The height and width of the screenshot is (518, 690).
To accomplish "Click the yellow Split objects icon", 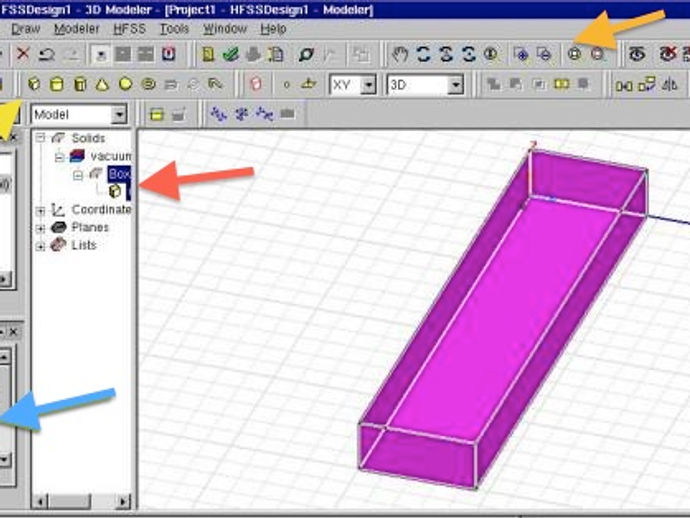I will pos(562,84).
